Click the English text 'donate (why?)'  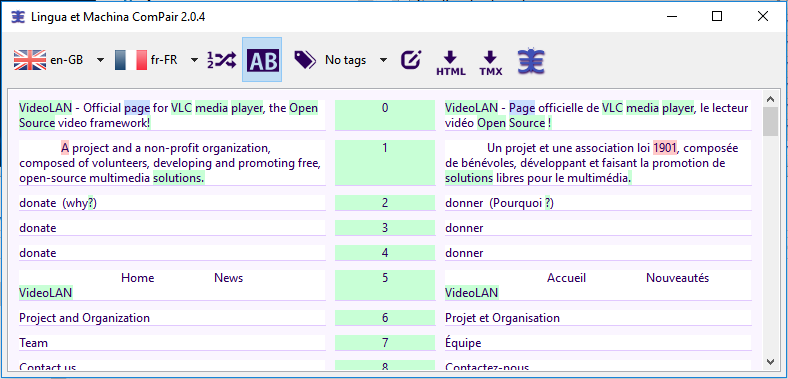(x=58, y=203)
